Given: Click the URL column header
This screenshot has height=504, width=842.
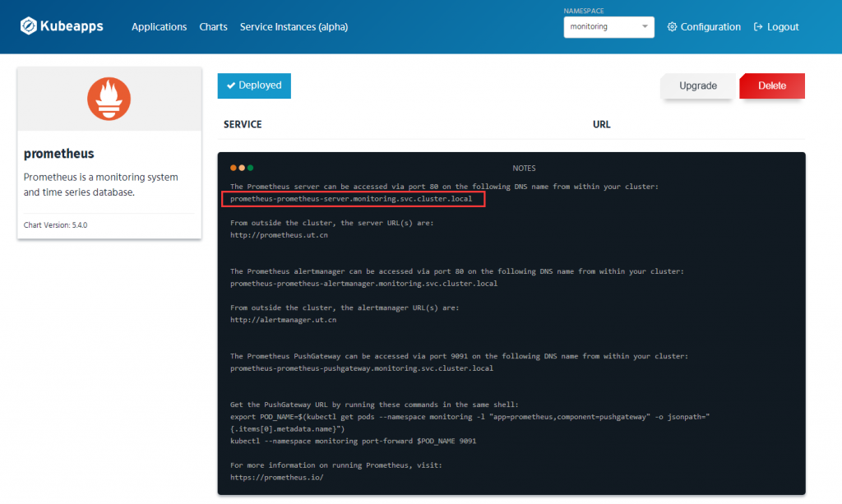Looking at the screenshot, I should point(601,124).
